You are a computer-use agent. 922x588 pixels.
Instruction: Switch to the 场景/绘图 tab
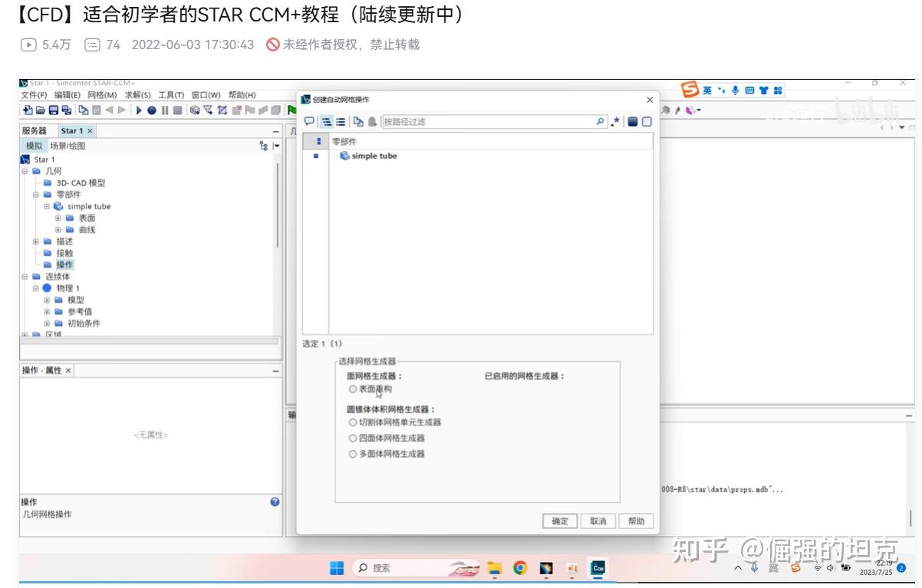tap(68, 146)
